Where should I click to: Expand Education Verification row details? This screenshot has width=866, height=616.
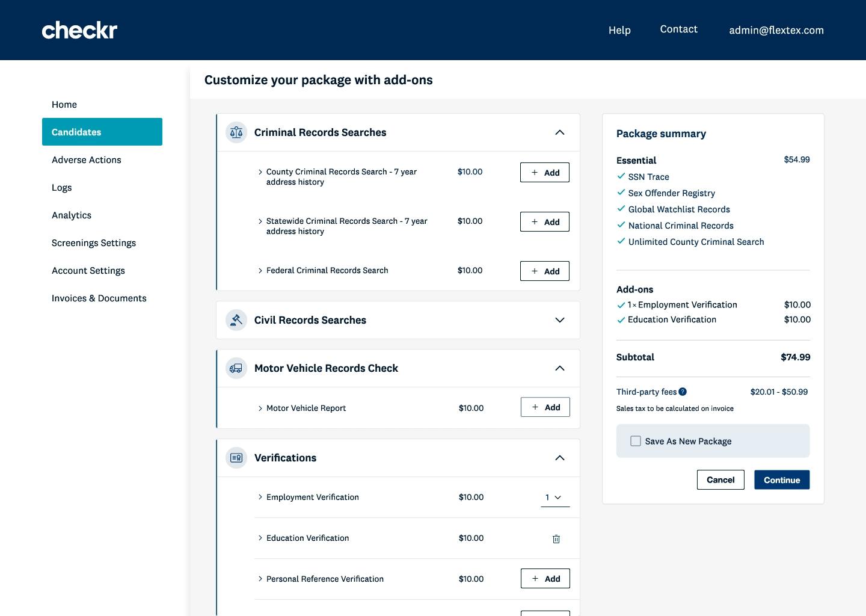(x=260, y=538)
